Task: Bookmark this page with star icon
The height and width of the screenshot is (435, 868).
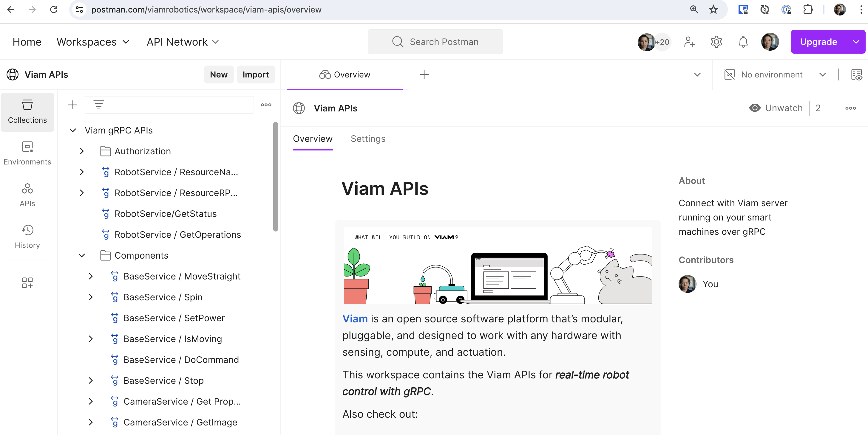Action: (x=713, y=10)
